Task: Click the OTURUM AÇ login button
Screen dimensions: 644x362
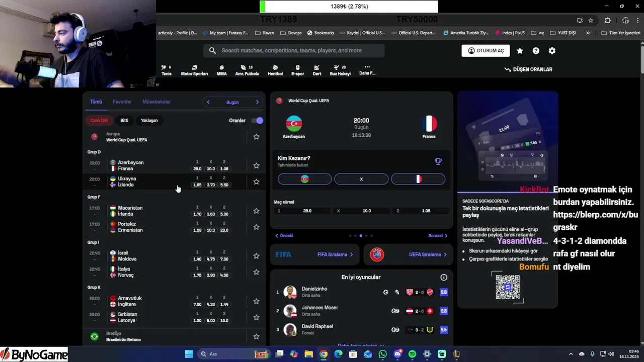Action: [x=486, y=51]
